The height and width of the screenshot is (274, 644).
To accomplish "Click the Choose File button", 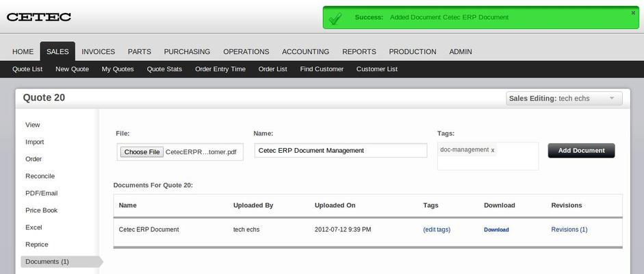I will point(142,152).
